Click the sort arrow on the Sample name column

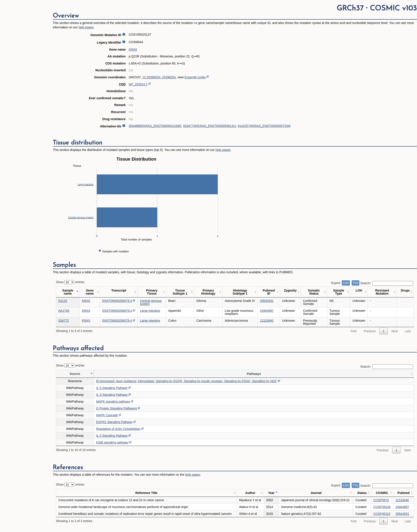[x=77, y=291]
